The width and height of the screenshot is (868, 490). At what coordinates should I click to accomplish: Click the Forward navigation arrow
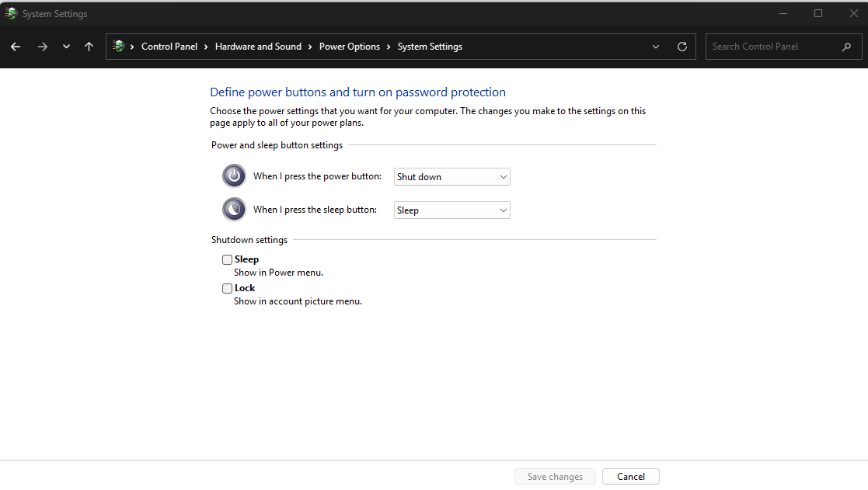click(42, 47)
